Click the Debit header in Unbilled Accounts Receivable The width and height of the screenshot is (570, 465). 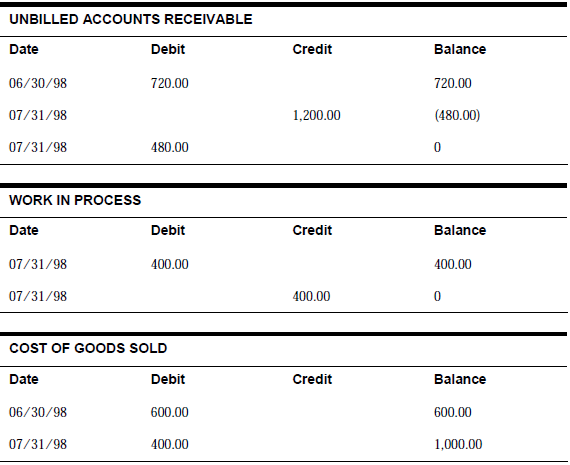pyautogui.click(x=168, y=49)
